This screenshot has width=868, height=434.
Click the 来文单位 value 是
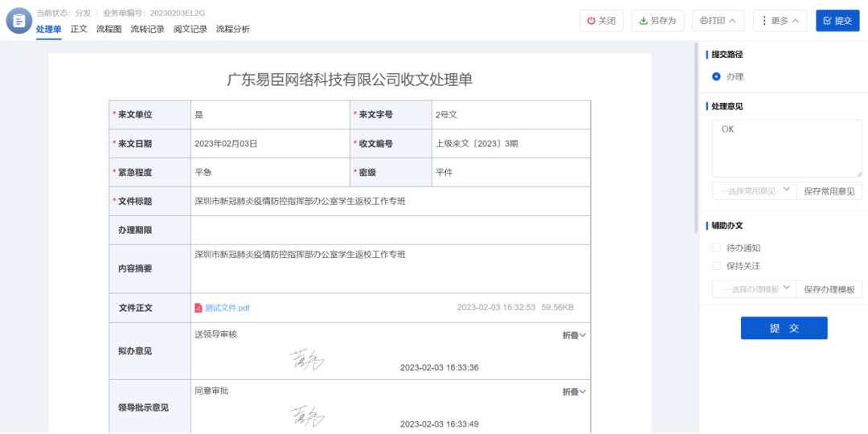199,115
